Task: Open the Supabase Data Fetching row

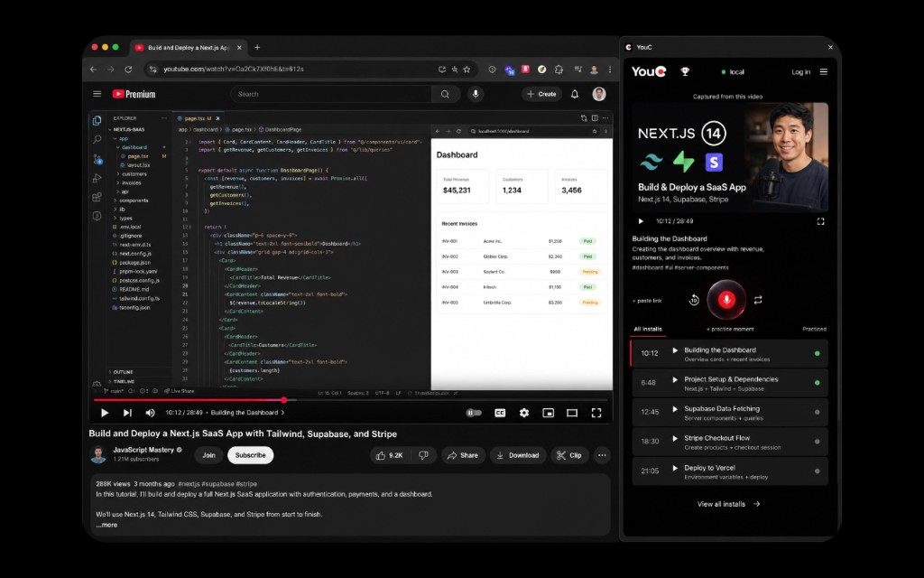Action: point(729,412)
